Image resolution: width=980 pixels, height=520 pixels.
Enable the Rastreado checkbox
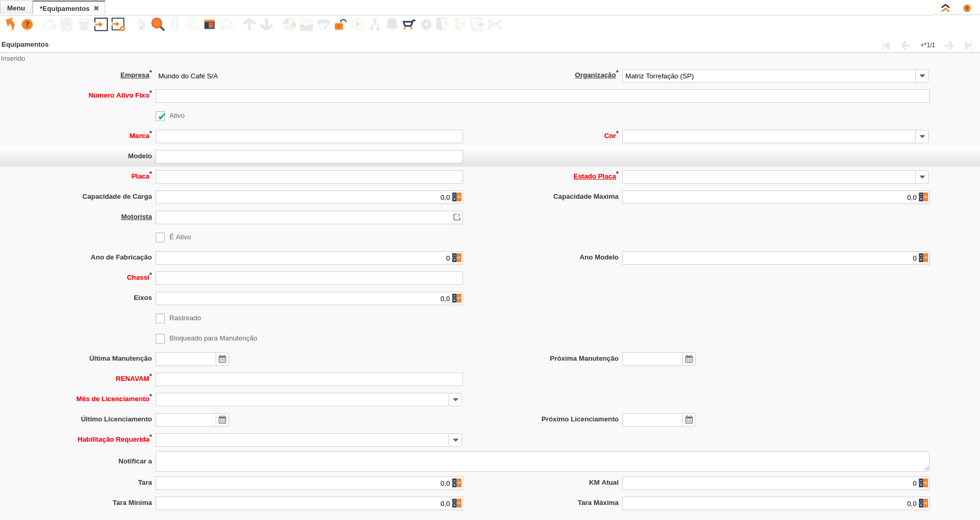point(160,319)
